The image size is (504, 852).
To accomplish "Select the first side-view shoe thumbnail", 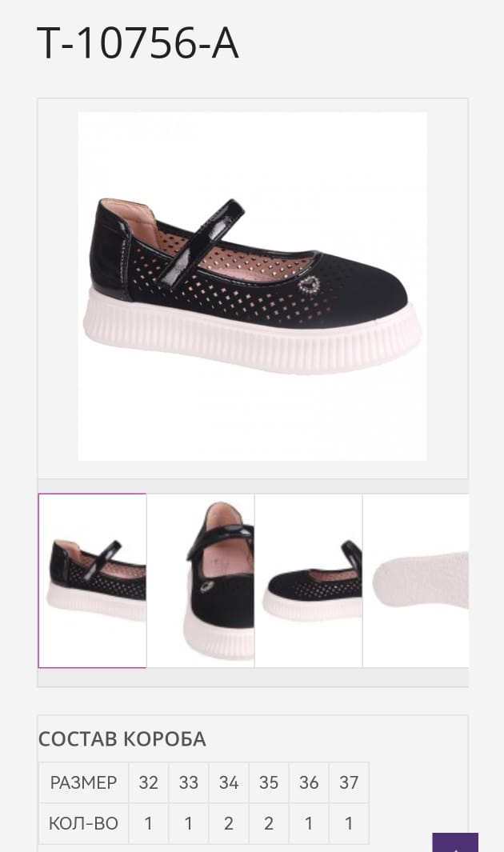I will coord(92,580).
